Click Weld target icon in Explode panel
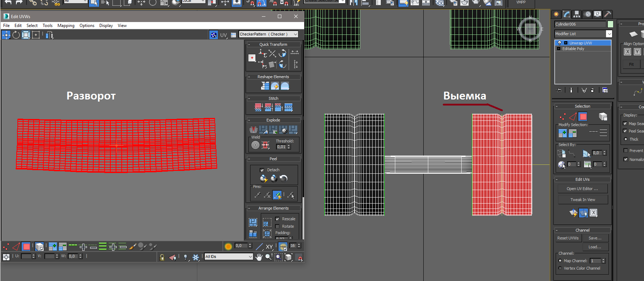 click(255, 145)
